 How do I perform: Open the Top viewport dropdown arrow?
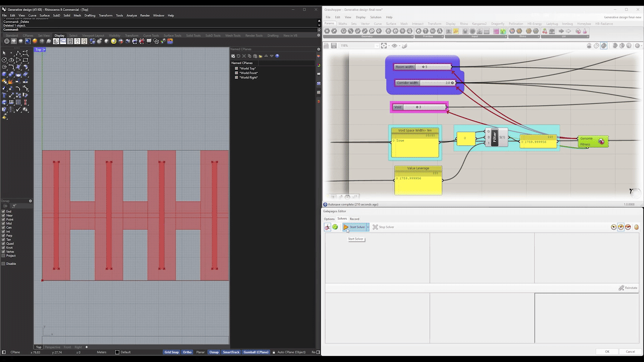coord(44,50)
